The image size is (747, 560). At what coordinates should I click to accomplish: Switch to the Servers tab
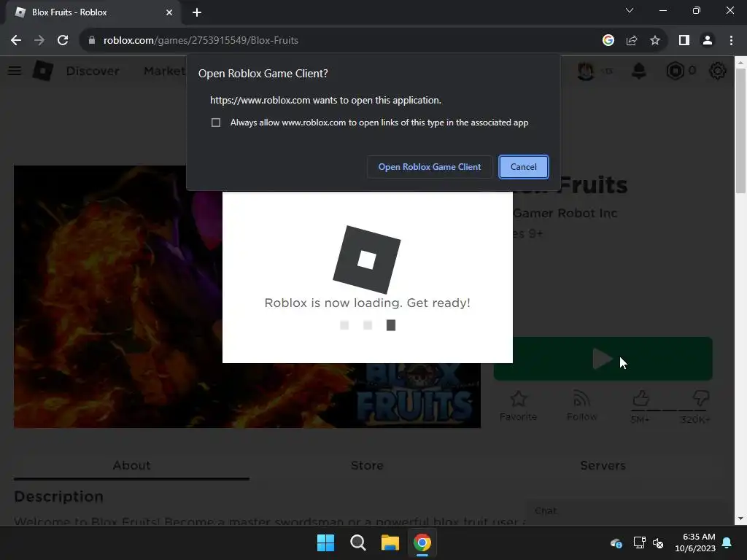[x=603, y=466]
